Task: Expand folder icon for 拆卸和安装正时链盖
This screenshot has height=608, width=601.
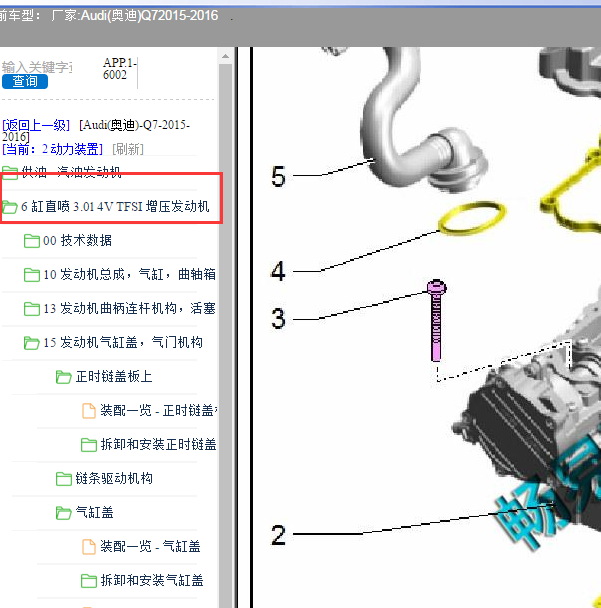Action: tap(89, 445)
